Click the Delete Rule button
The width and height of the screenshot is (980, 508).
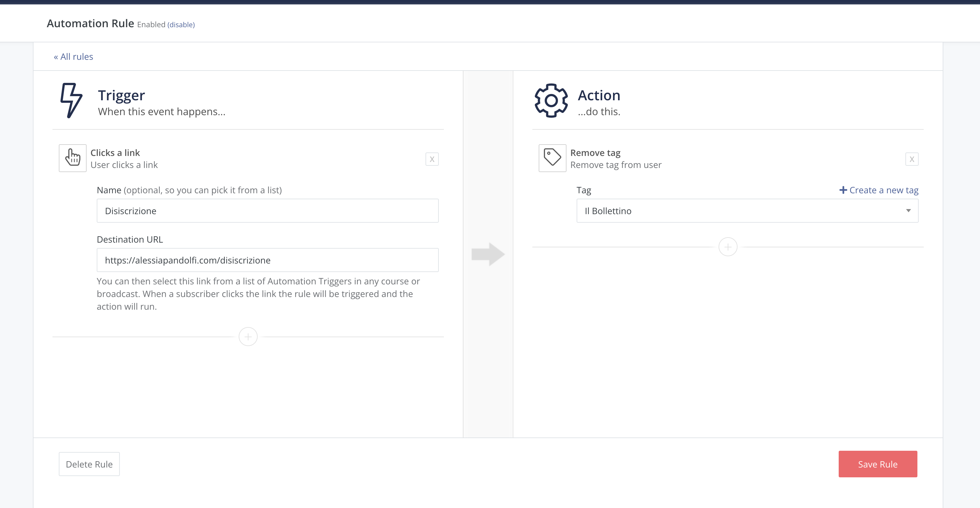[x=89, y=464]
